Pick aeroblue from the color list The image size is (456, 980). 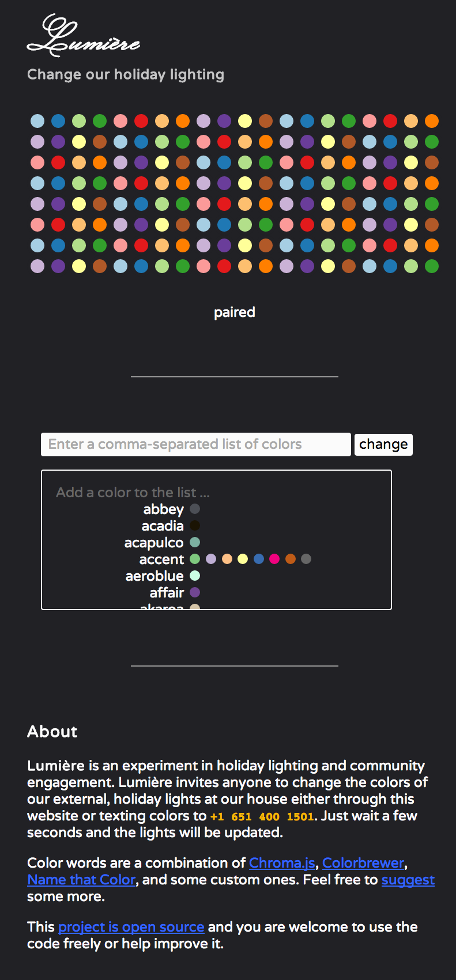coord(163,576)
